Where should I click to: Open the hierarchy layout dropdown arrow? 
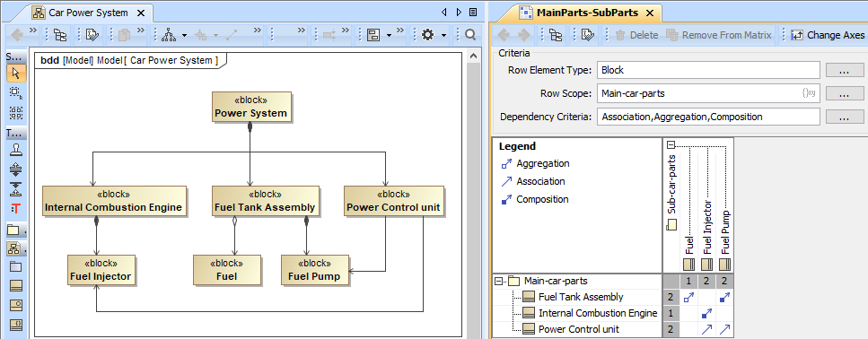click(184, 35)
